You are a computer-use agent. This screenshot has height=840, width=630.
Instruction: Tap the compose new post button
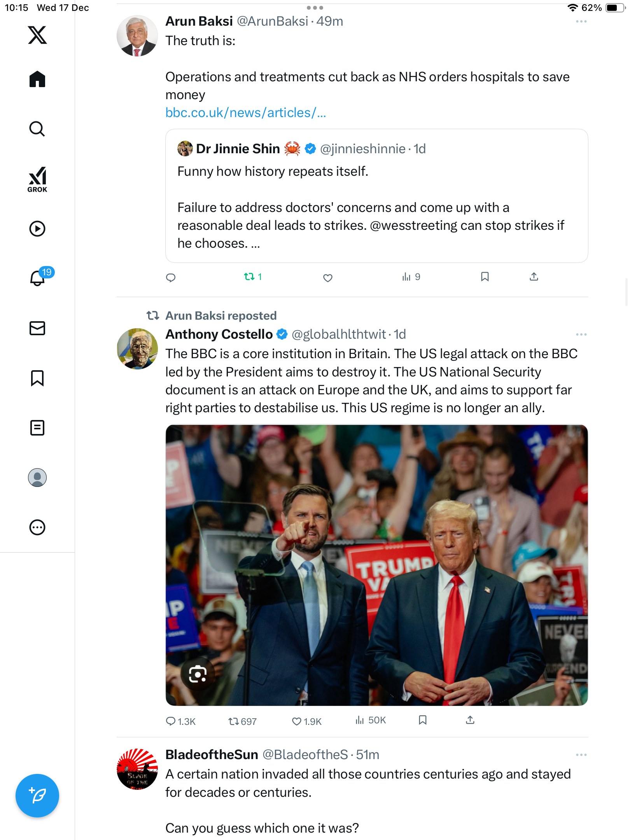[x=37, y=796]
